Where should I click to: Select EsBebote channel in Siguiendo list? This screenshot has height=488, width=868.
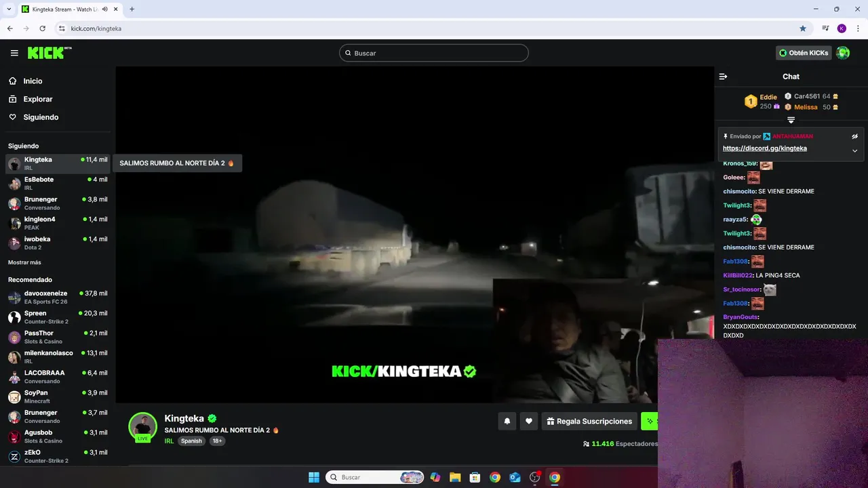[x=58, y=183]
